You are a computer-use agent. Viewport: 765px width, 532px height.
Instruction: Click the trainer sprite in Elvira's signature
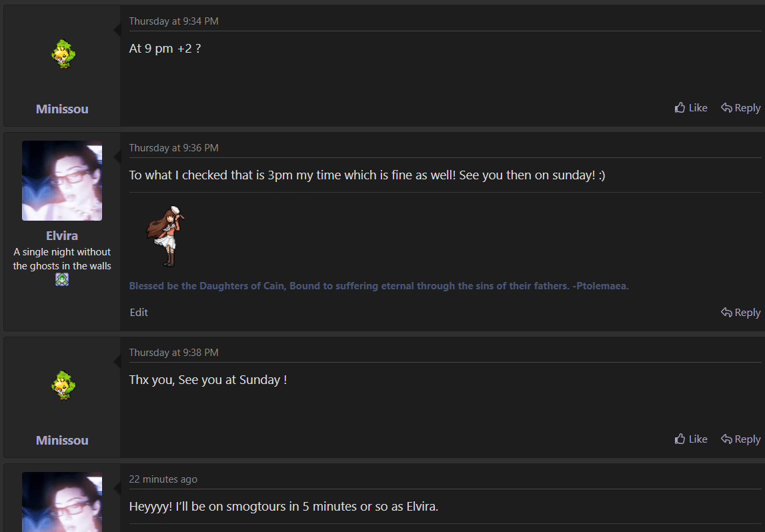coord(165,236)
